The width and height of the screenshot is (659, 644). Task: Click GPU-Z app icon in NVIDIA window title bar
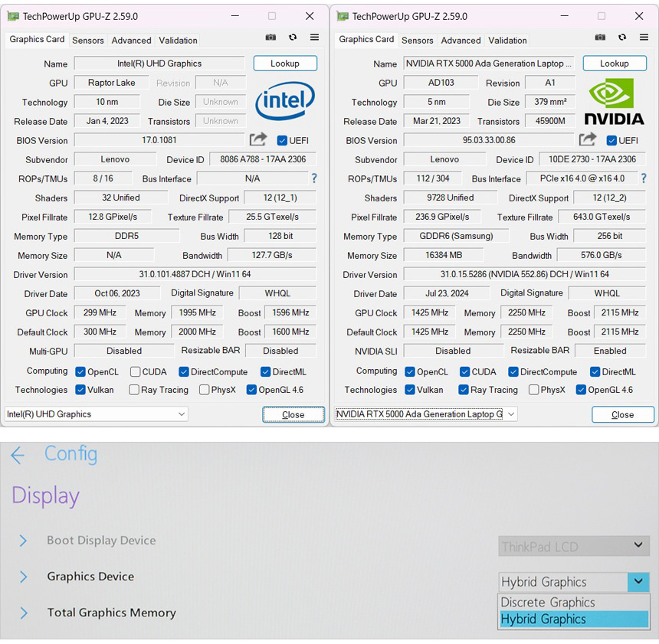pyautogui.click(x=343, y=16)
